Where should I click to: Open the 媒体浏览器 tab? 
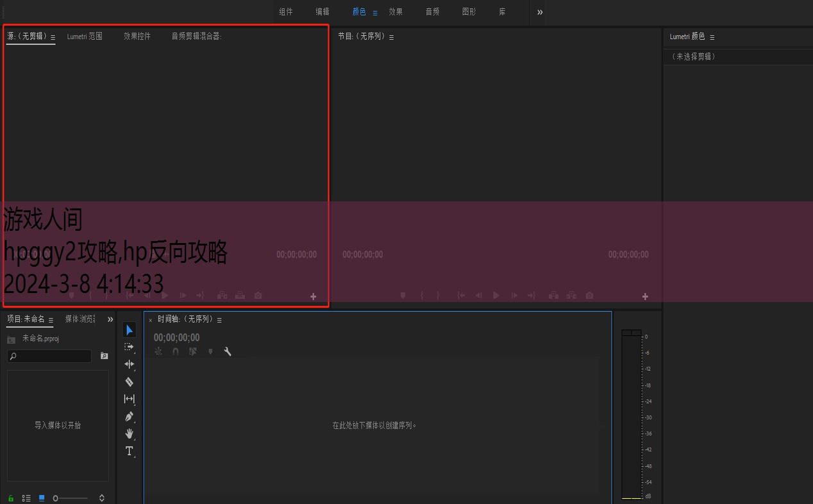(x=80, y=319)
